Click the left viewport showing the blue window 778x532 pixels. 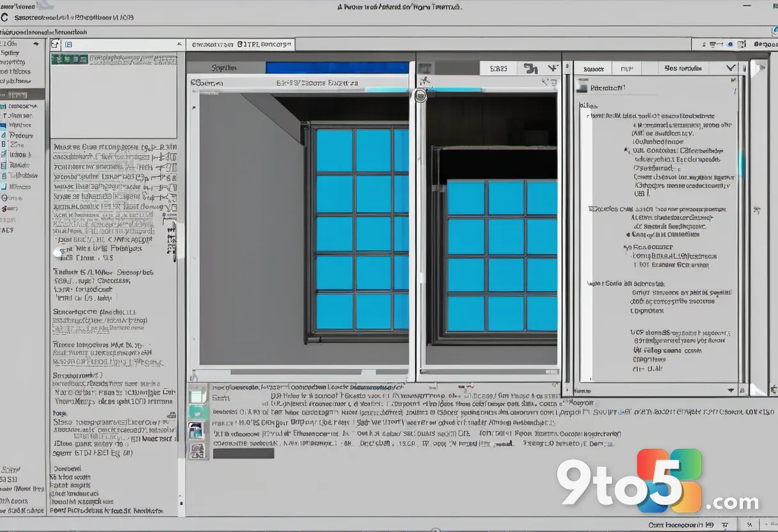304,228
